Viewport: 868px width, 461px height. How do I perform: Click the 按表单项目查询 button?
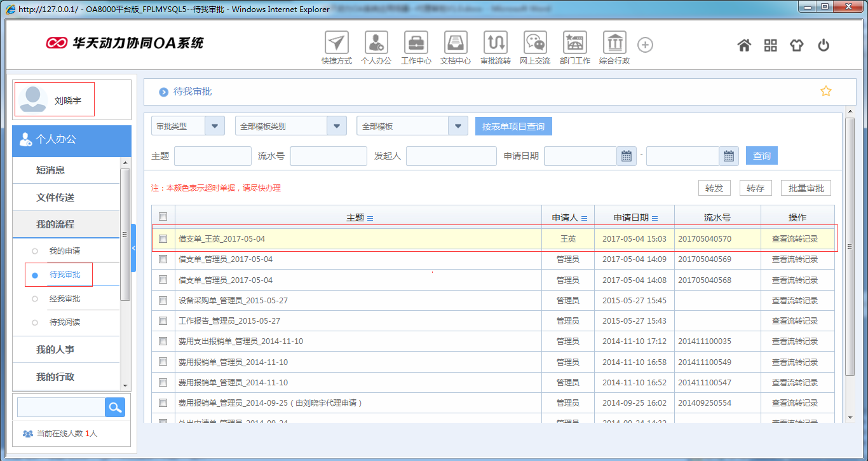[513, 127]
